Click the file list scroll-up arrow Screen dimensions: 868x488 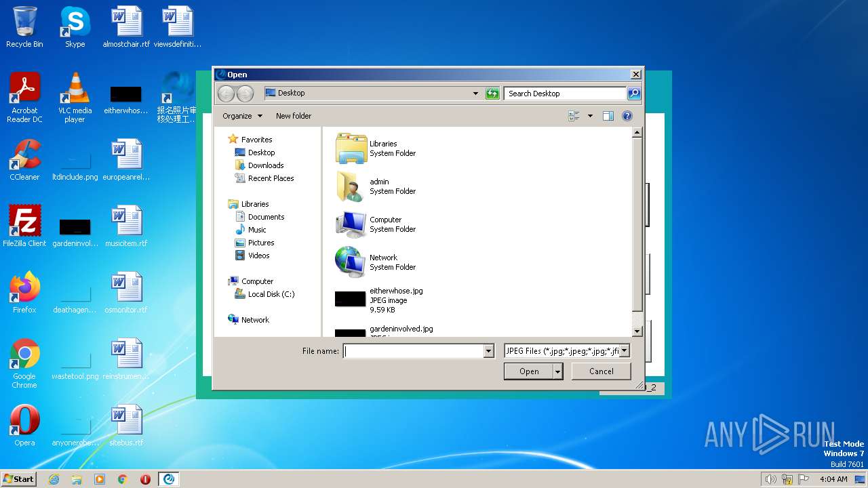point(637,133)
